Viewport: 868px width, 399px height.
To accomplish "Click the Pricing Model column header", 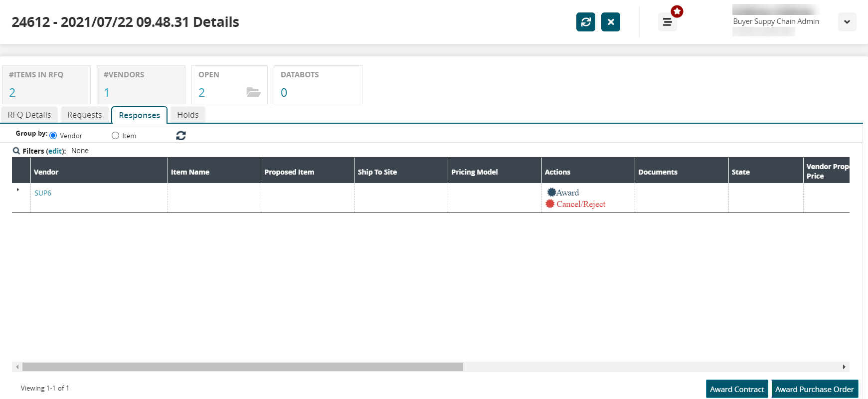I will coord(495,171).
